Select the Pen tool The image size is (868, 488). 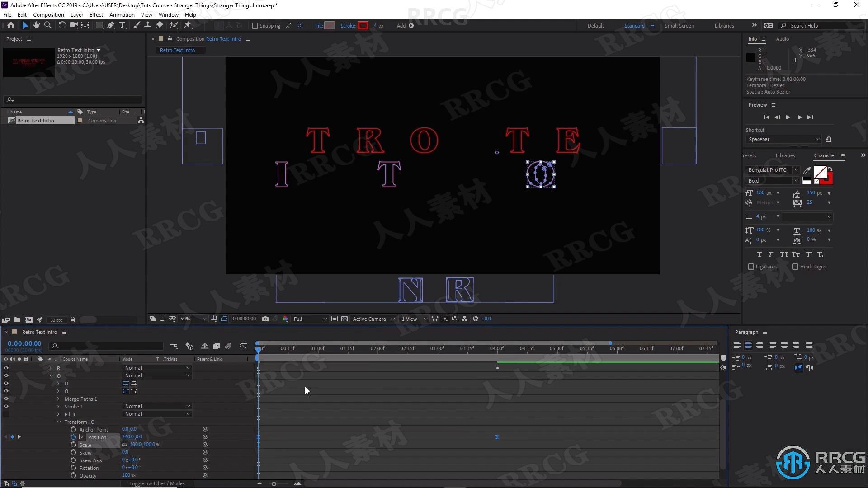(110, 25)
